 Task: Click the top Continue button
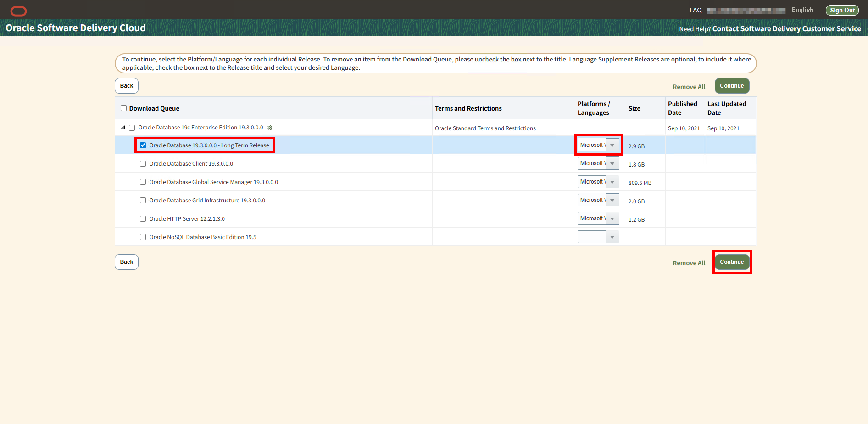pyautogui.click(x=732, y=86)
